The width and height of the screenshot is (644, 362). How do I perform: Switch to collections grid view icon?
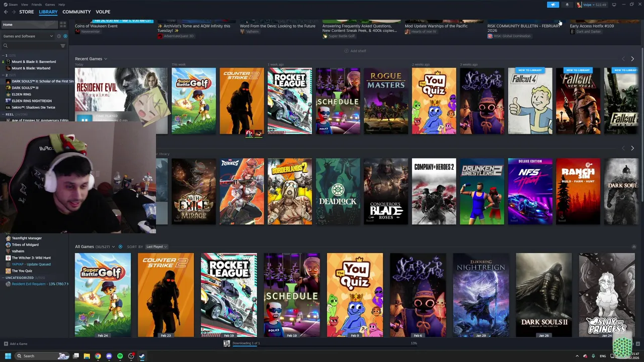pos(63,24)
